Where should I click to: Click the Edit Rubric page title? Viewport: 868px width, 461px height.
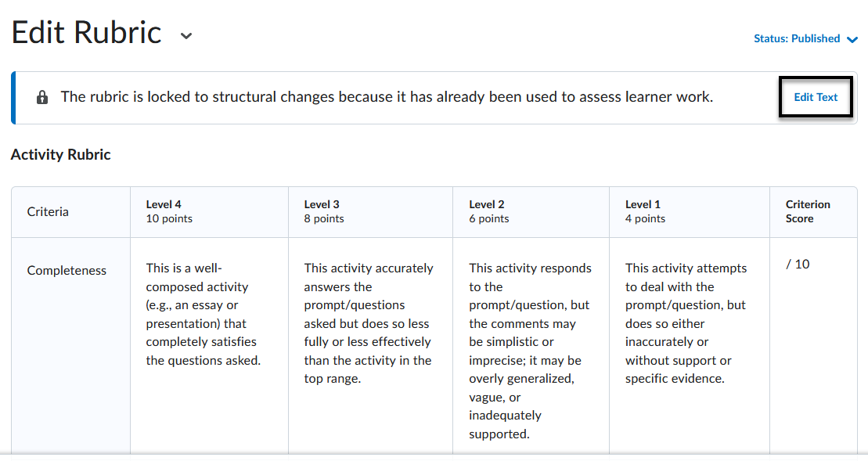pos(86,33)
